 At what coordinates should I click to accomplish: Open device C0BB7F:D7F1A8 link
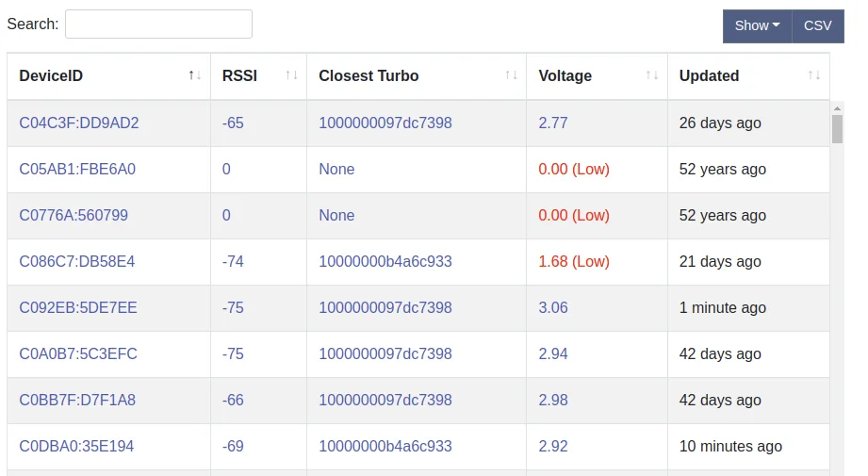pos(77,400)
